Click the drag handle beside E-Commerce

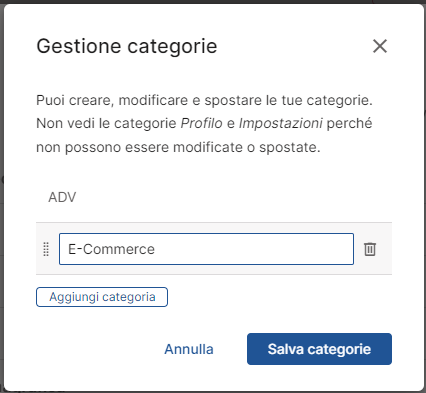46,249
